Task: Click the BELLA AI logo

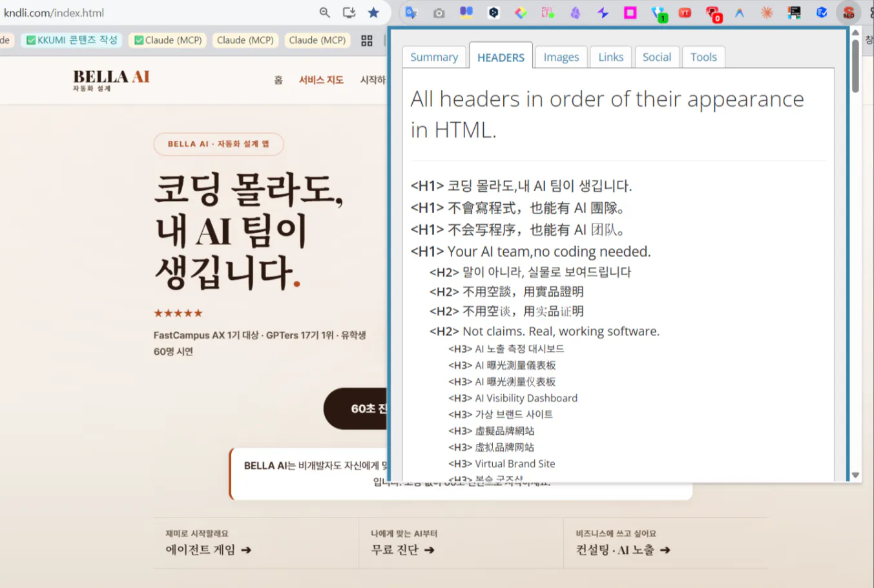Action: click(x=111, y=80)
